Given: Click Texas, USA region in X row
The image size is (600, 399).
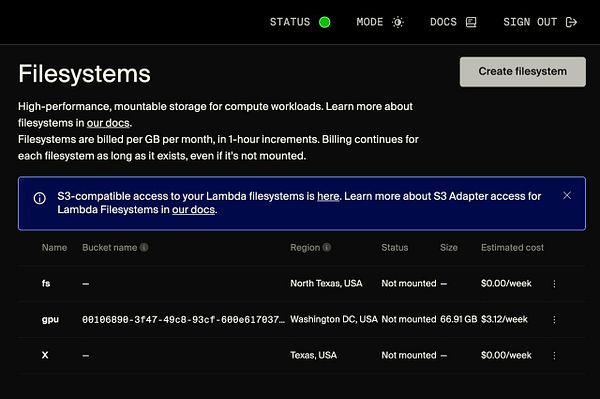Looking at the screenshot, I should tap(313, 355).
